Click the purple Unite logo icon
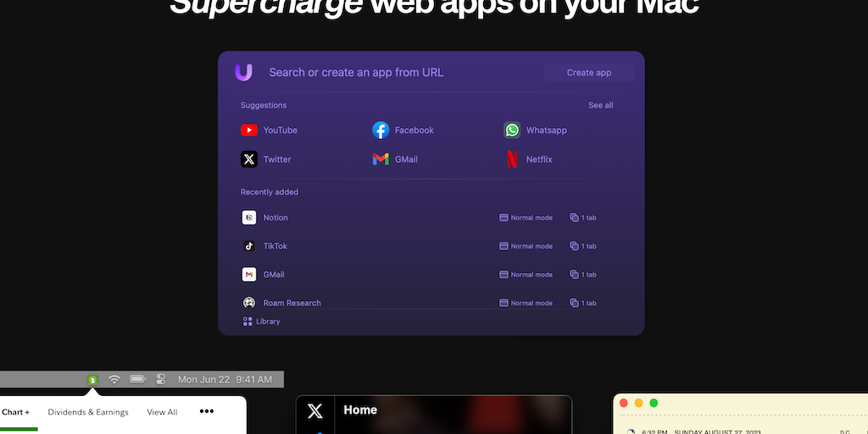Viewport: 868px width, 434px height. click(x=243, y=73)
